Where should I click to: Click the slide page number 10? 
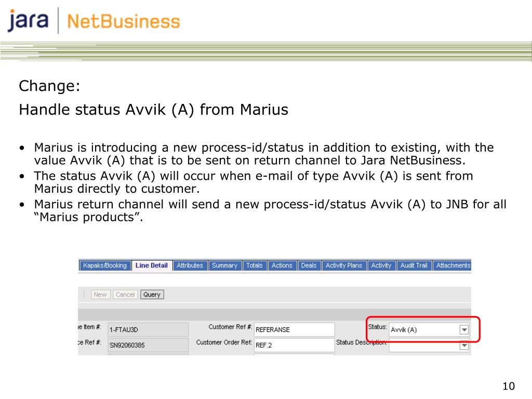pyautogui.click(x=509, y=386)
